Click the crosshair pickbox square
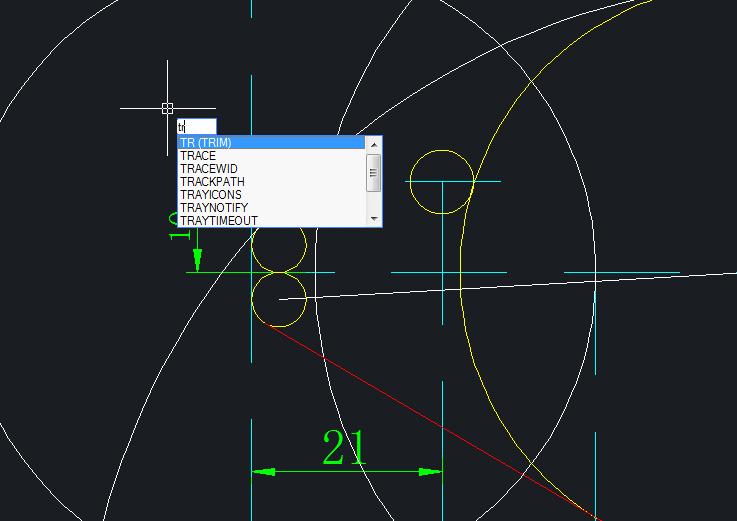This screenshot has height=521, width=737. tap(167, 108)
